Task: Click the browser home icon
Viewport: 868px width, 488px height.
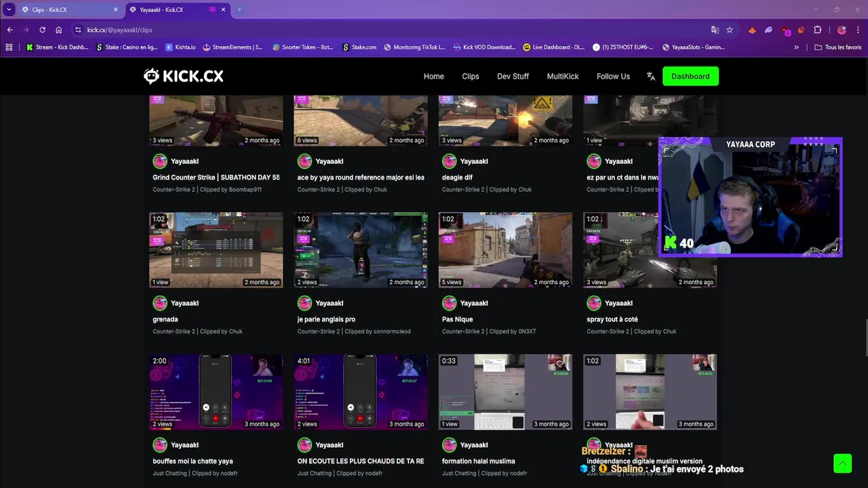Action: [59, 30]
